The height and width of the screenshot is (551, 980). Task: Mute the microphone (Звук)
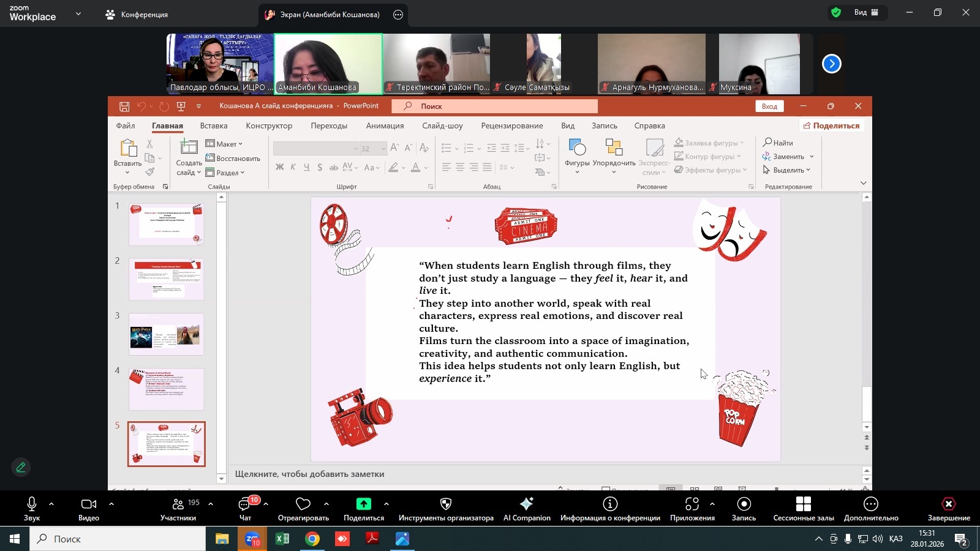pyautogui.click(x=32, y=504)
